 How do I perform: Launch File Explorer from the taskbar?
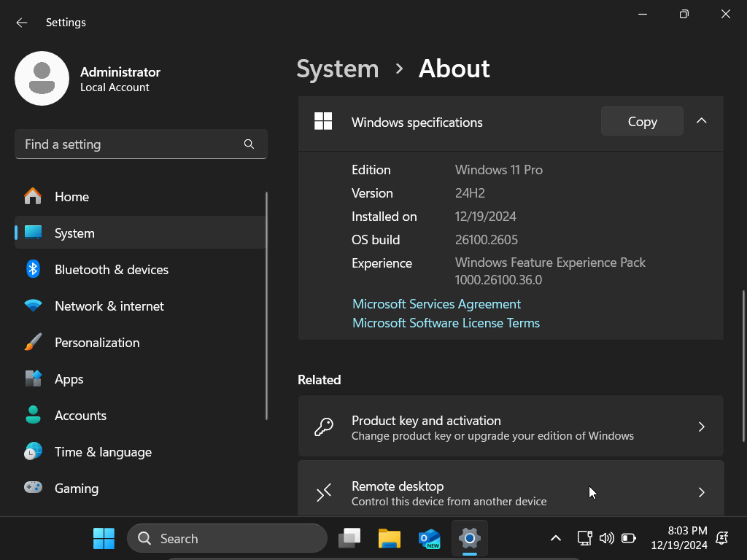tap(390, 539)
